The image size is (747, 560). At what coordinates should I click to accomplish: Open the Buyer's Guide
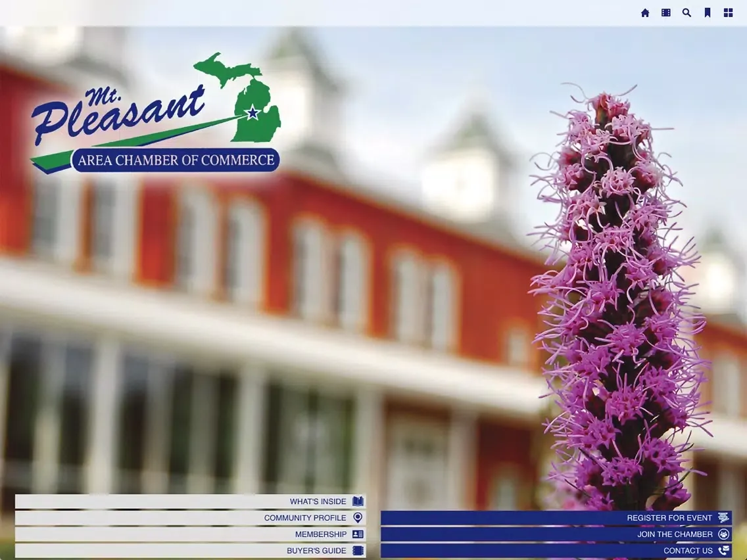tap(191, 551)
